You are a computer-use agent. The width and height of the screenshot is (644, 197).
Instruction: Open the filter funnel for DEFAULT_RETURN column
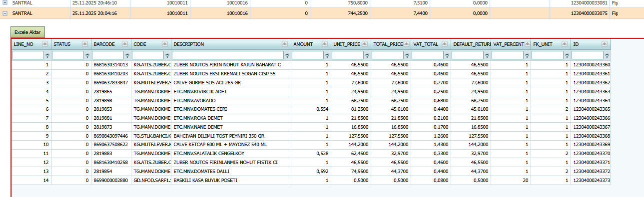coord(487,55)
